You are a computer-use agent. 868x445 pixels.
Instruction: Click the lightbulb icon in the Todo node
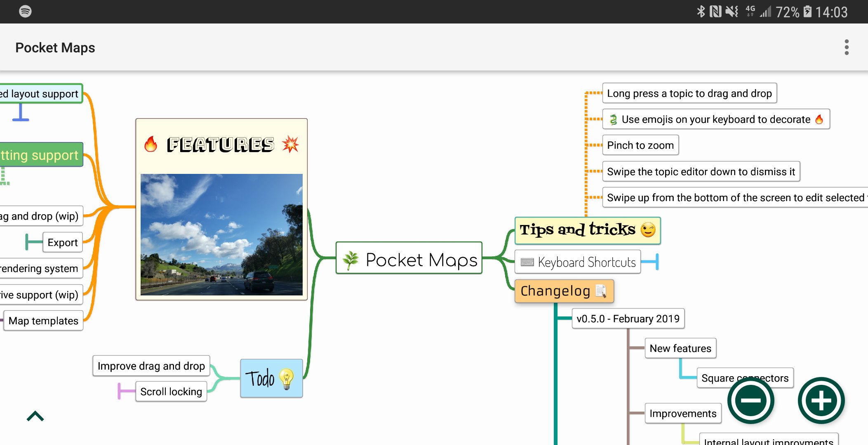286,379
